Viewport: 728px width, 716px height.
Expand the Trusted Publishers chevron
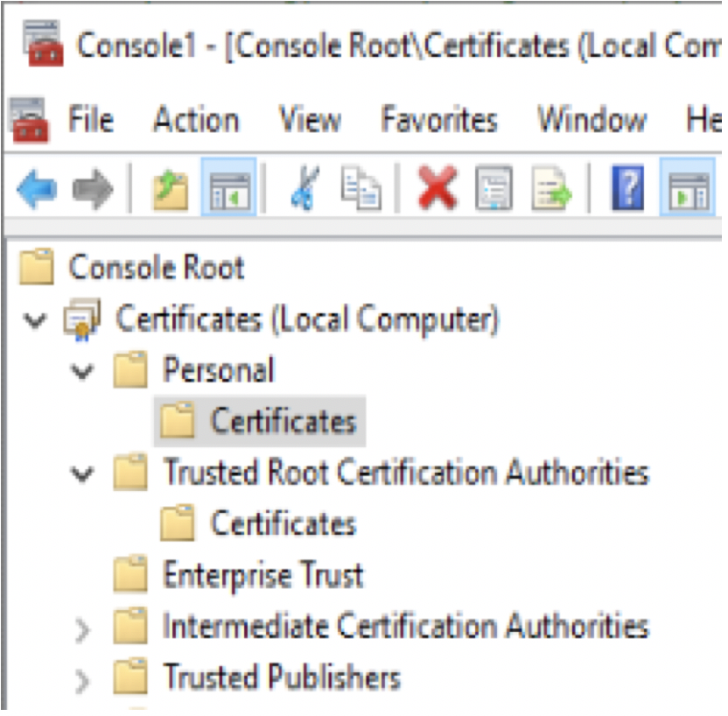coord(82,682)
